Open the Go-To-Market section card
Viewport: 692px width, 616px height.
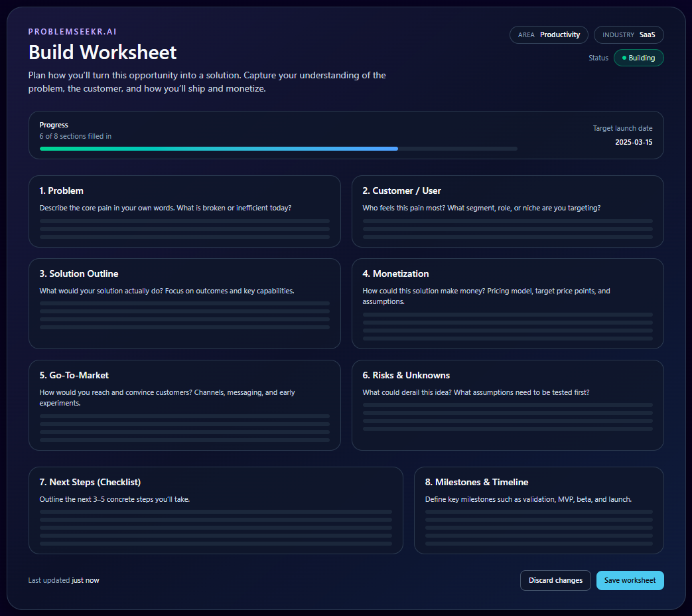[184, 405]
